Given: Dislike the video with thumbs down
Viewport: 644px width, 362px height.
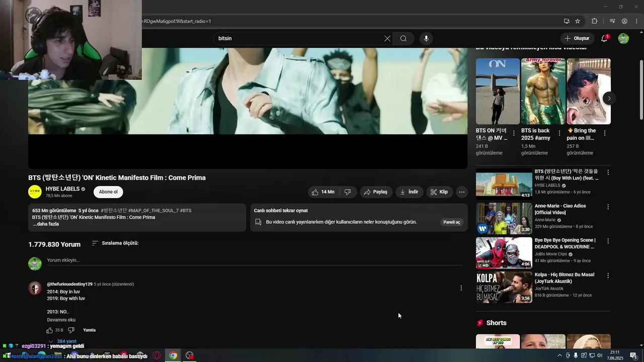Looking at the screenshot, I should coord(347,192).
